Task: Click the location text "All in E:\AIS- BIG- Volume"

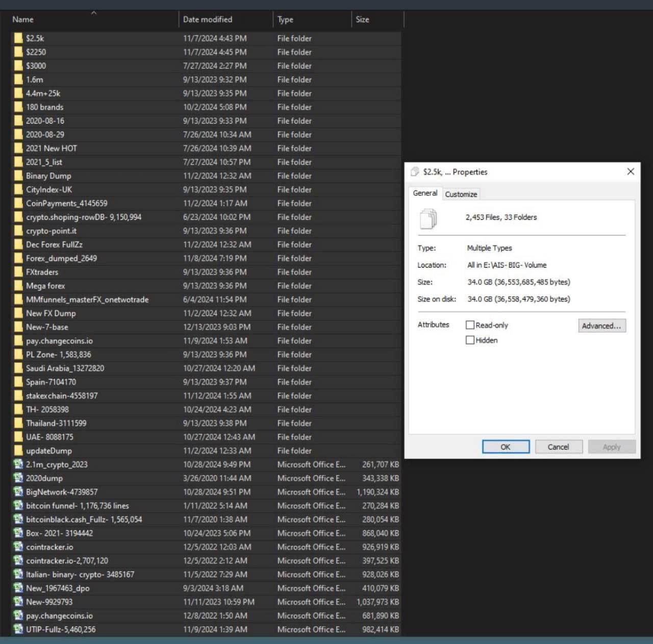Action: pyautogui.click(x=507, y=265)
